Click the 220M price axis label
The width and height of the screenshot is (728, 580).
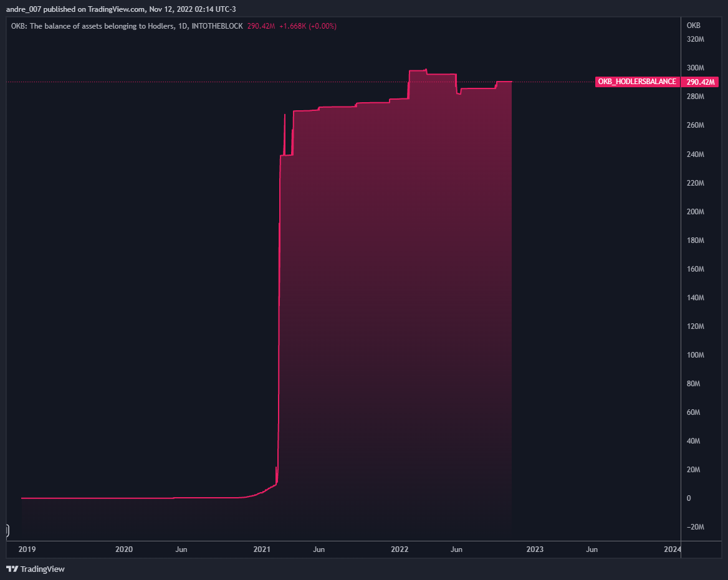click(696, 183)
